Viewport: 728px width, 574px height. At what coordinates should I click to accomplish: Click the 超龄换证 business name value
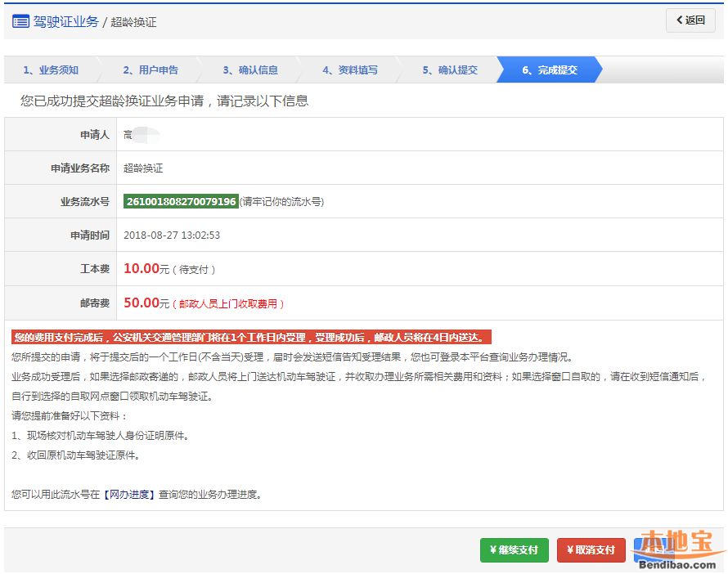pyautogui.click(x=143, y=168)
